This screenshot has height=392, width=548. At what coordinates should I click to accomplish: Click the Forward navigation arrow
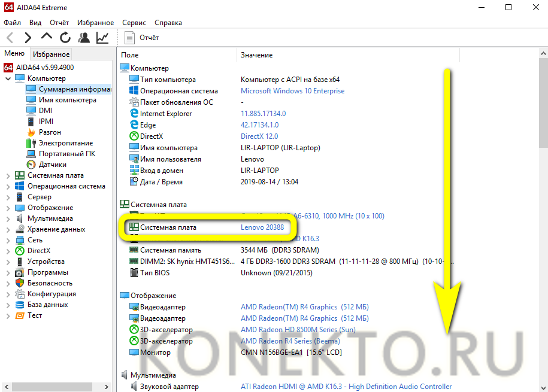click(28, 38)
